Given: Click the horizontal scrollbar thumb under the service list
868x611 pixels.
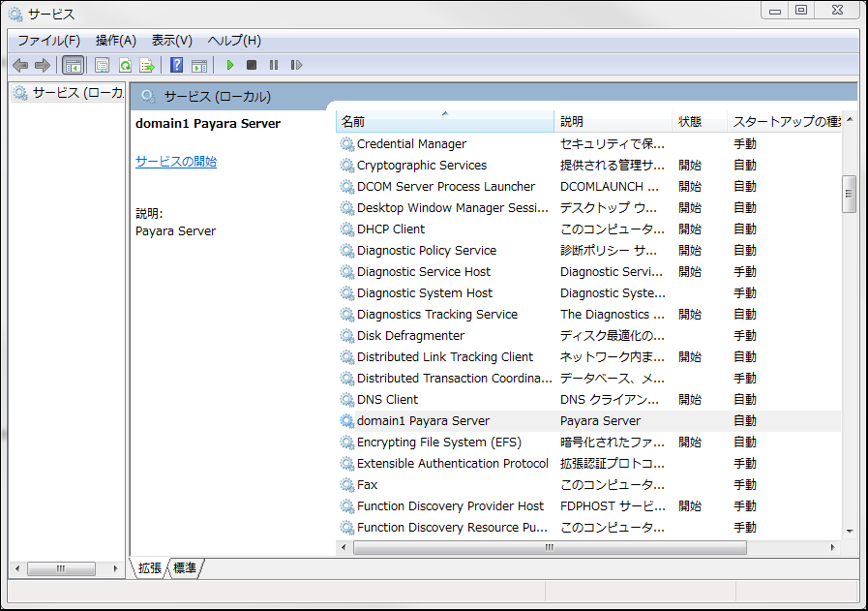Looking at the screenshot, I should [549, 547].
